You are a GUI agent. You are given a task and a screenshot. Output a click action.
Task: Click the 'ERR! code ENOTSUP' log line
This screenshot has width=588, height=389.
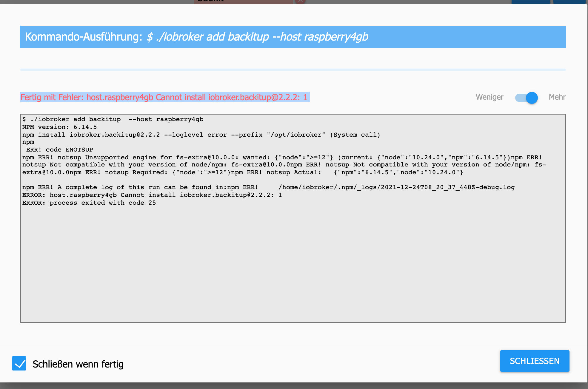coord(60,150)
